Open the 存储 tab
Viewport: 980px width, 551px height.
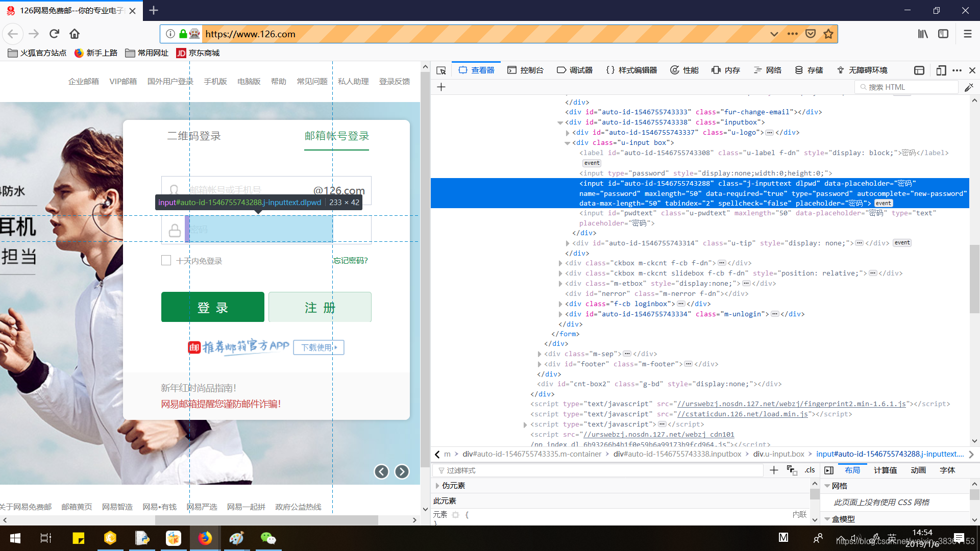(x=809, y=70)
